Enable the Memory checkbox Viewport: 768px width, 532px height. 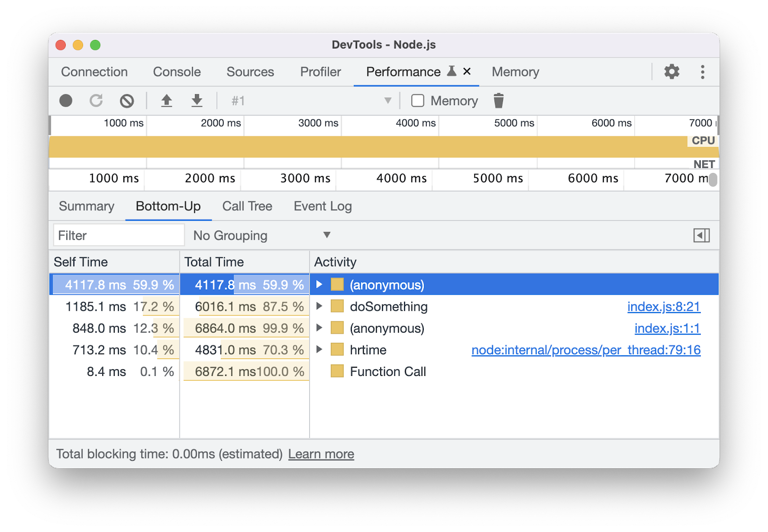418,101
